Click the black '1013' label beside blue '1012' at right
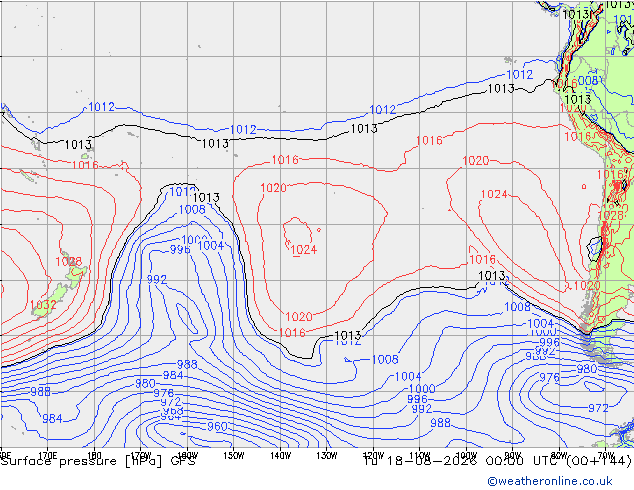 [x=501, y=88]
